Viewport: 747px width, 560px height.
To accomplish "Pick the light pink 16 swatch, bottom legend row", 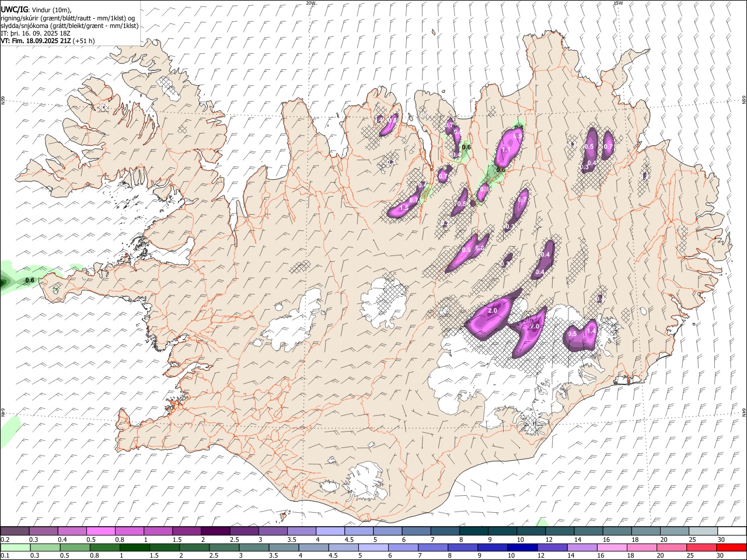I will click(x=611, y=548).
